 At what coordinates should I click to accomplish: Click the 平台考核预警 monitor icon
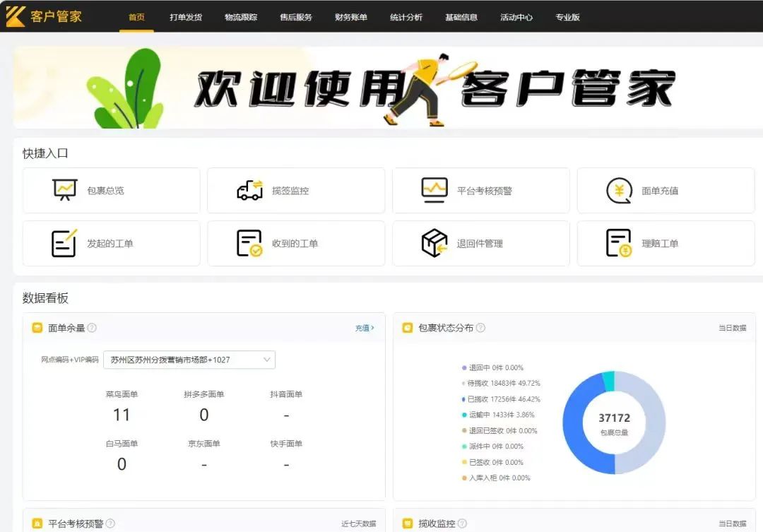point(434,190)
